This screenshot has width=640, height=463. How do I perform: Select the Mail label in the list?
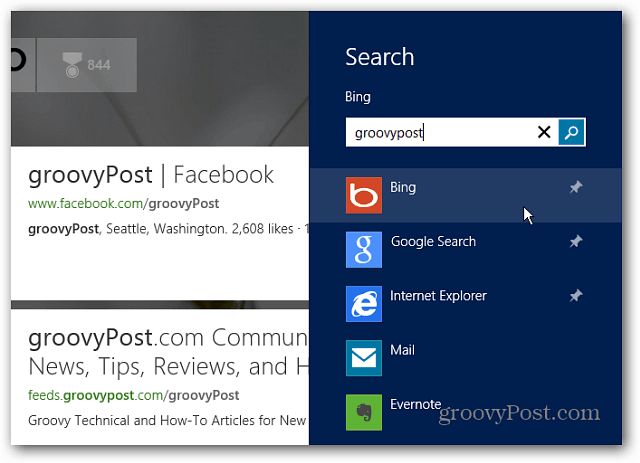pos(402,350)
